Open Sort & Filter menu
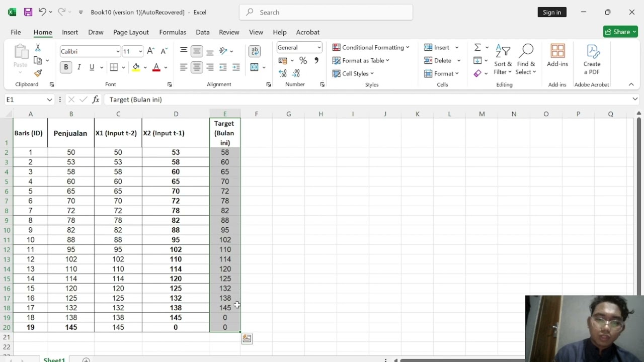The width and height of the screenshot is (644, 362). tap(503, 59)
